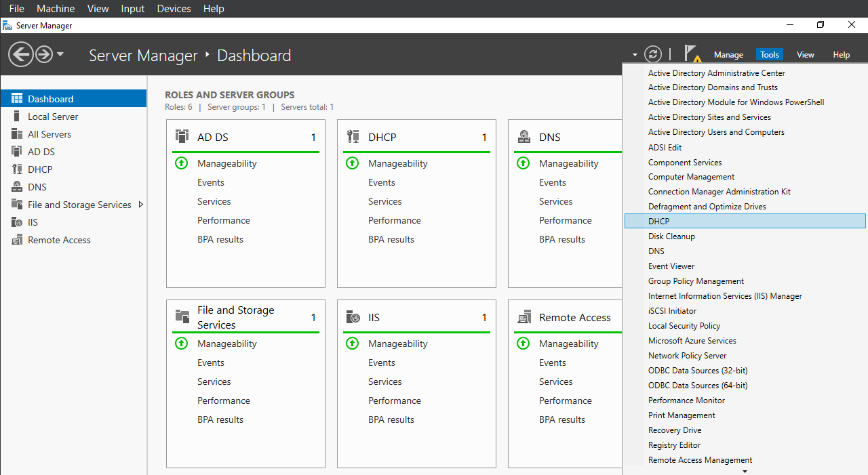Click DNS Manageability green status icon
Viewport: 868px width, 475px height.
[523, 163]
